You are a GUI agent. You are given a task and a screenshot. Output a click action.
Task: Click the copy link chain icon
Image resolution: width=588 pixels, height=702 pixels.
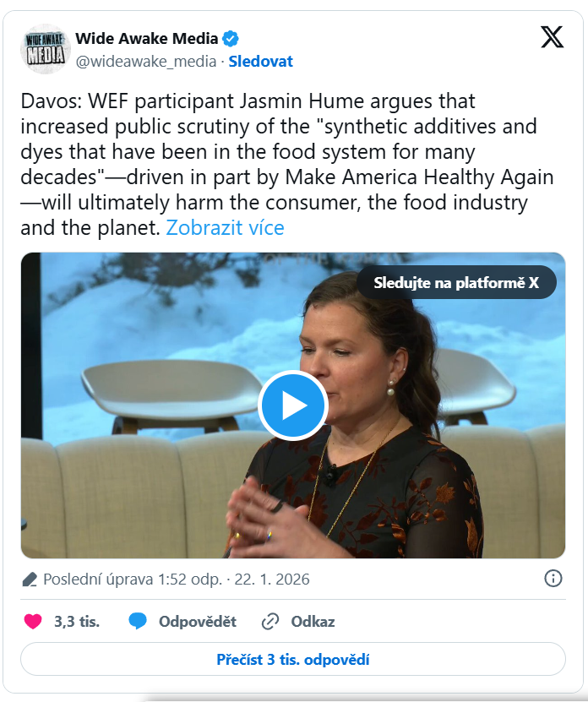click(270, 622)
